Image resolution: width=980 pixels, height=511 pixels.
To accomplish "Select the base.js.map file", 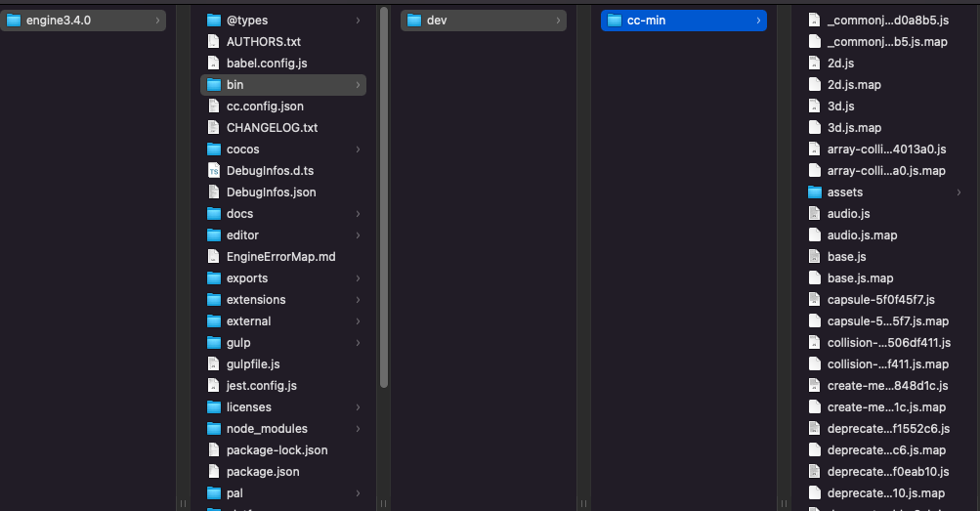I will click(x=860, y=277).
